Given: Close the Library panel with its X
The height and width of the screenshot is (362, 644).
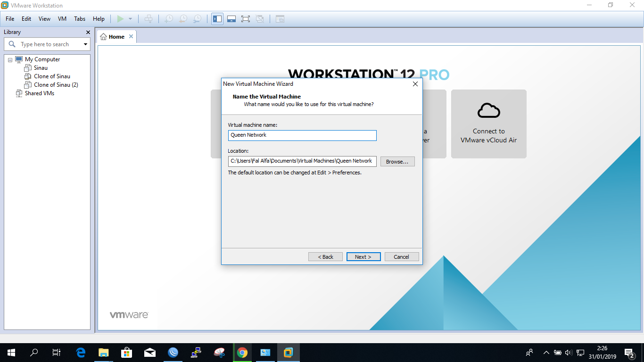Looking at the screenshot, I should tap(88, 32).
